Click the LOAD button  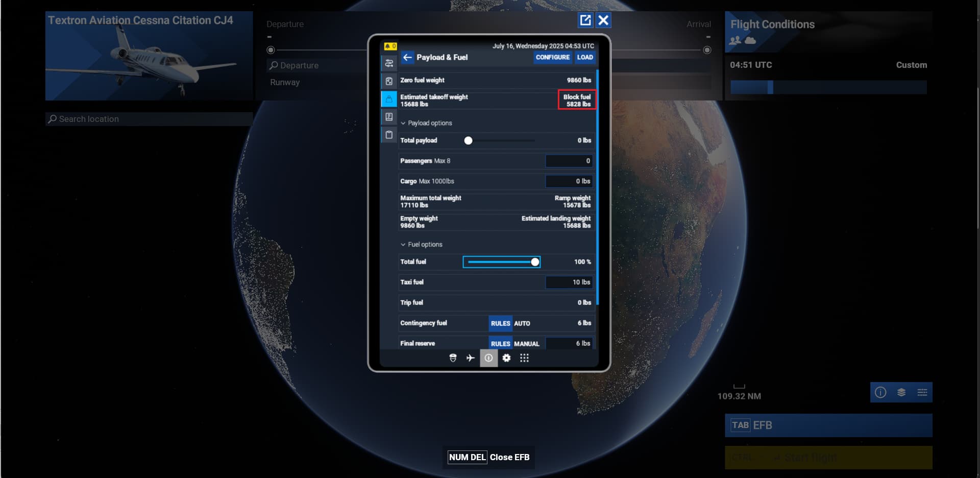585,57
